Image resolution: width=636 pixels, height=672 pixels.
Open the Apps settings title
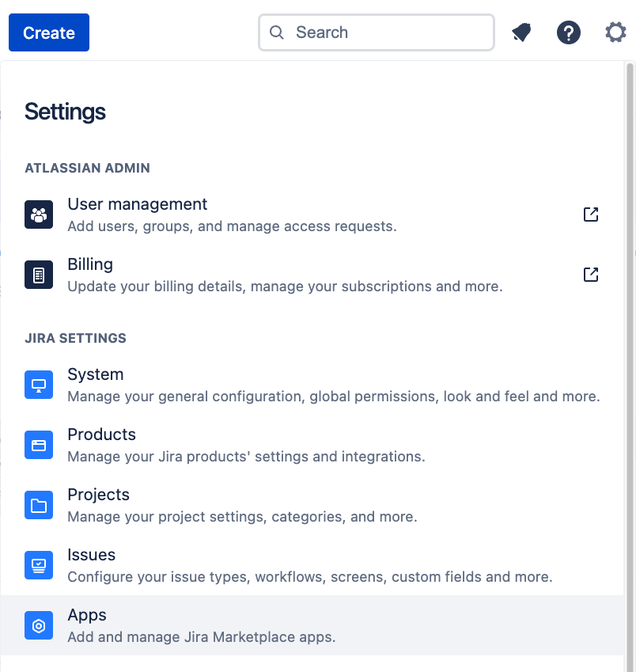(87, 615)
